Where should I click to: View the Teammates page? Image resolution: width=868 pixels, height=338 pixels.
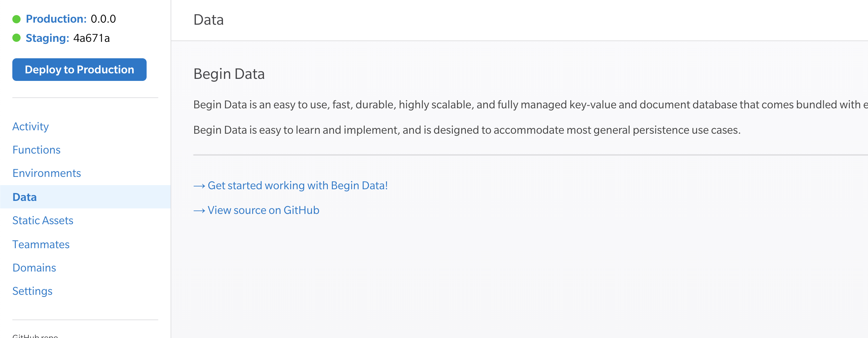coord(41,244)
